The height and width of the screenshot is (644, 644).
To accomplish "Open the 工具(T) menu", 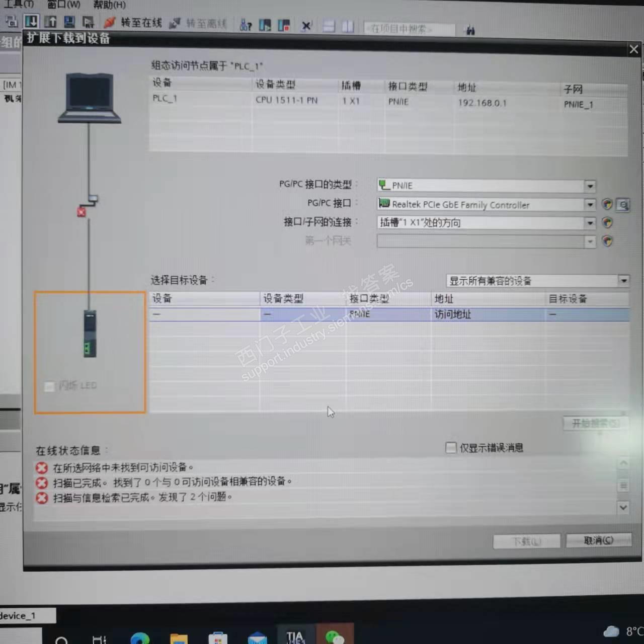I will (x=19, y=4).
